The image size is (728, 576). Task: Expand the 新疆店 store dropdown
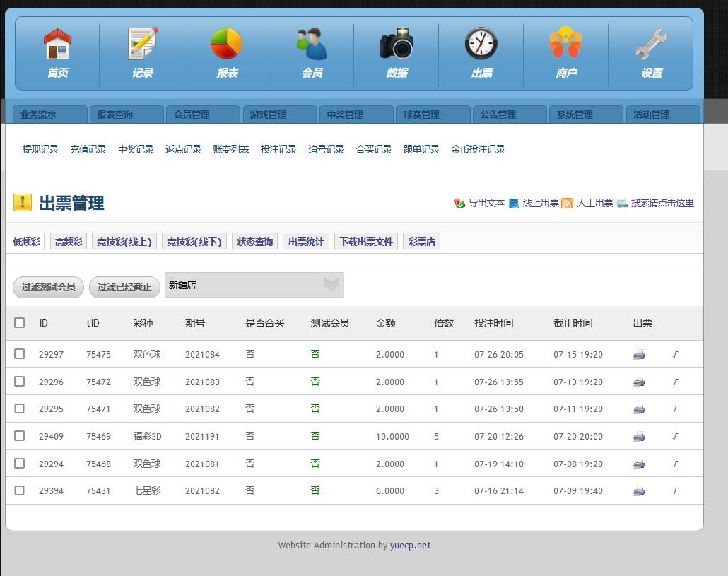[254, 285]
